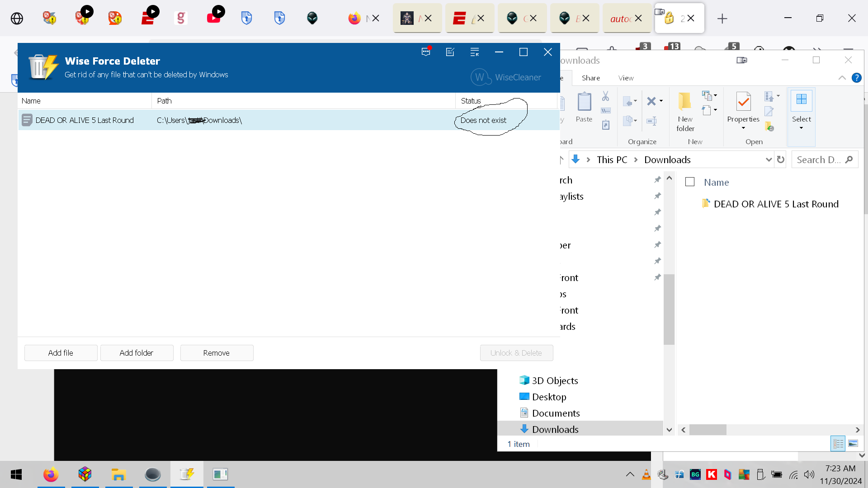Expand the address bar history dropdown
Viewport: 868px width, 488px height.
[x=769, y=160]
